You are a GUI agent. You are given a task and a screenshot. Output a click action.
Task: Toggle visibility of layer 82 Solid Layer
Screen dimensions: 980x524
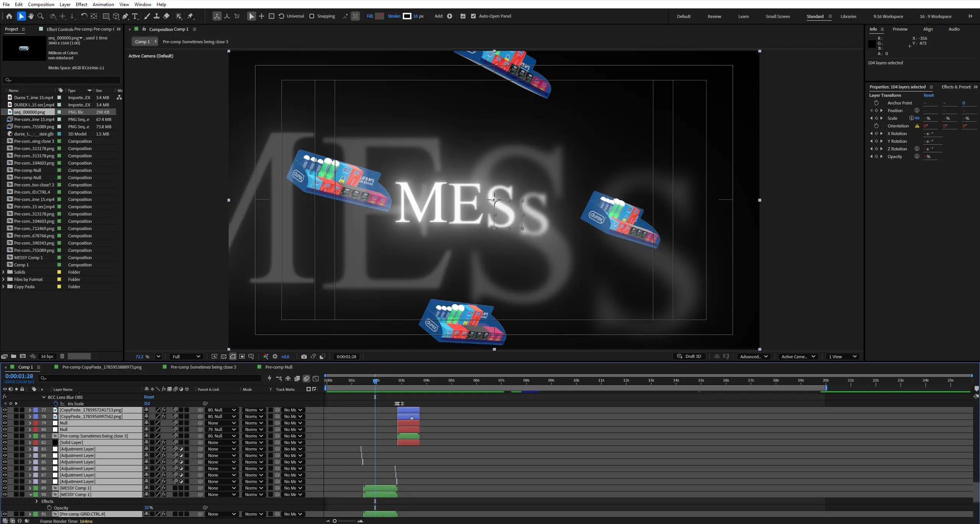click(x=5, y=442)
